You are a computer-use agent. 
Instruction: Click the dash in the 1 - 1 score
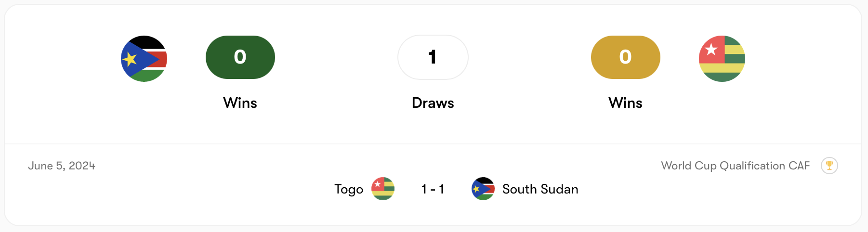(x=433, y=190)
